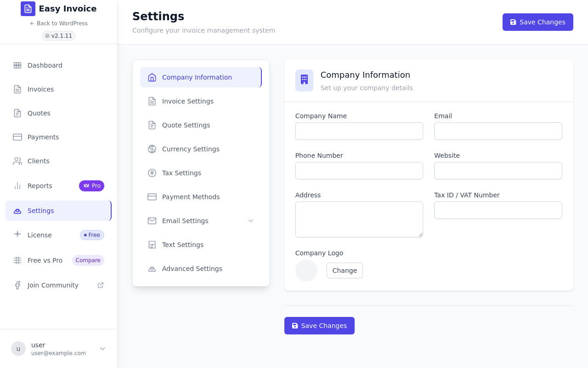
Task: Open the Payment Methods section
Action: (x=201, y=197)
